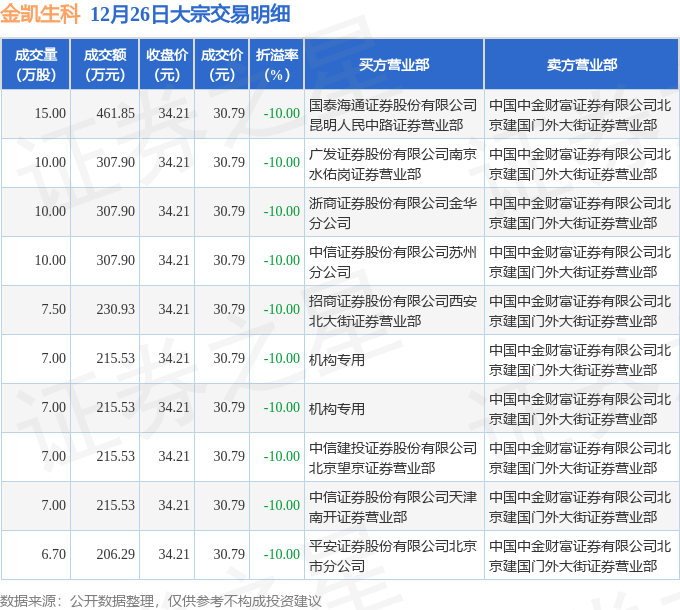
Task: Select the 成交量(万股) column header
Action: pyautogui.click(x=36, y=65)
